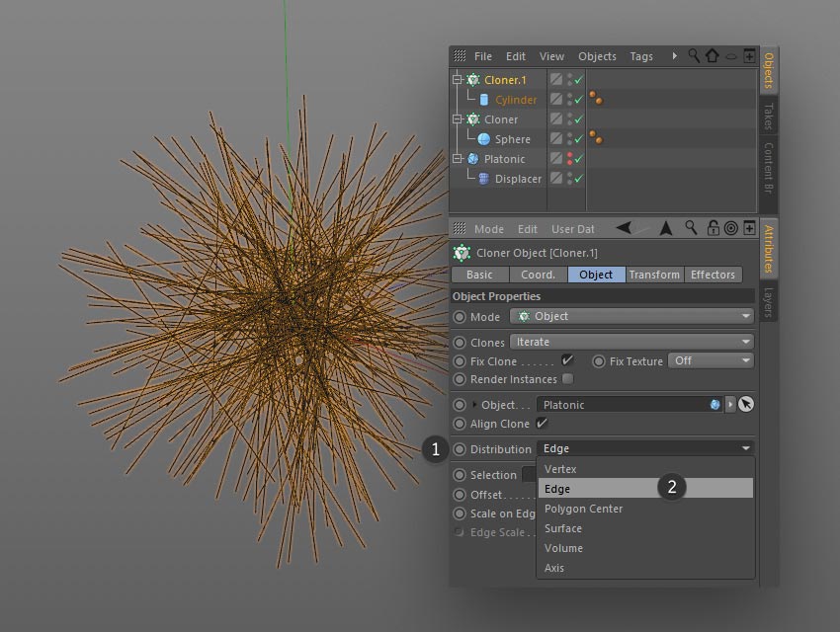The height and width of the screenshot is (632, 840).
Task: Select the texture tag on the Cylinder row
Action: (596, 98)
